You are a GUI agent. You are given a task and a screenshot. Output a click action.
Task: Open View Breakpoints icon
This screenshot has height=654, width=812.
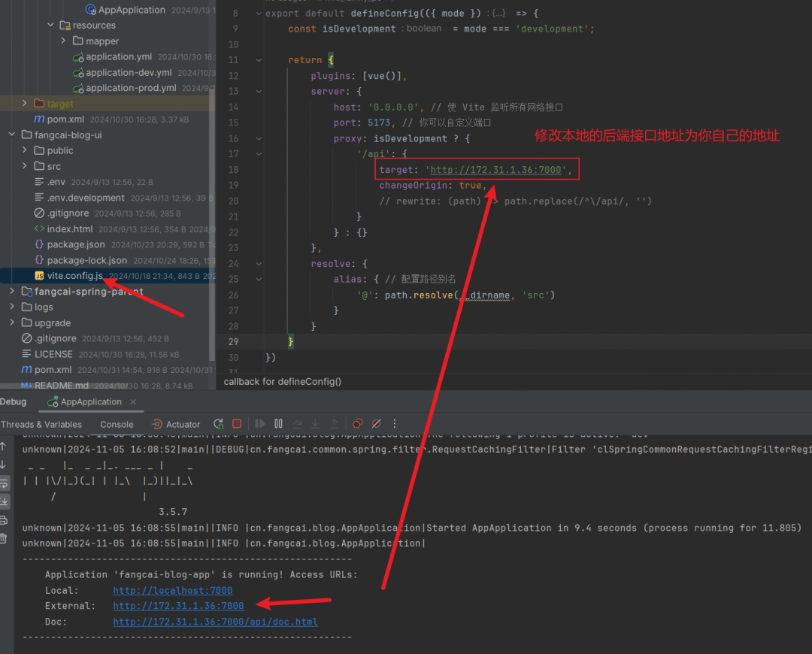(357, 423)
